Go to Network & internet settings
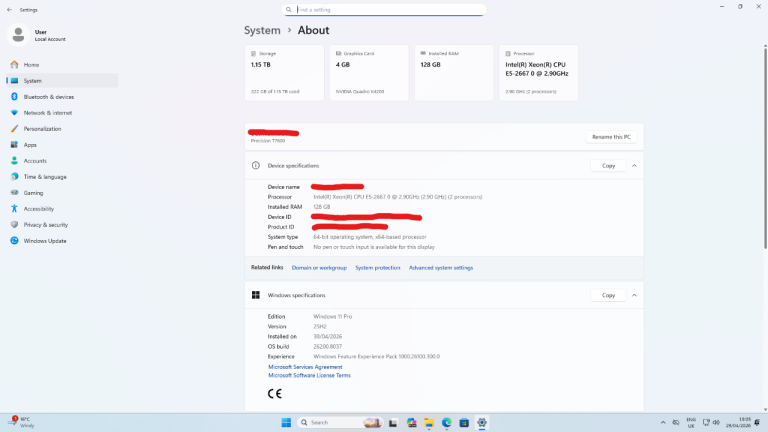Screen dimensions: 768x432 [x=47, y=113]
